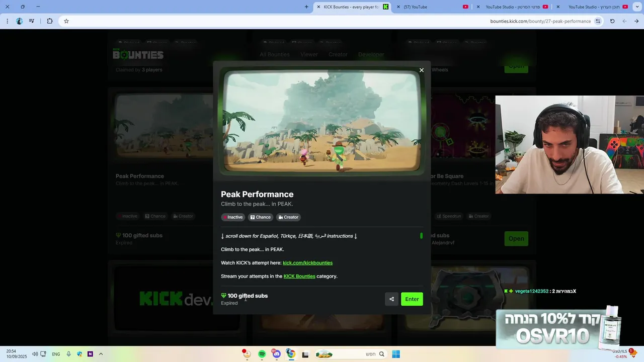Click the address bar URL
This screenshot has width=644, height=362.
[540, 21]
